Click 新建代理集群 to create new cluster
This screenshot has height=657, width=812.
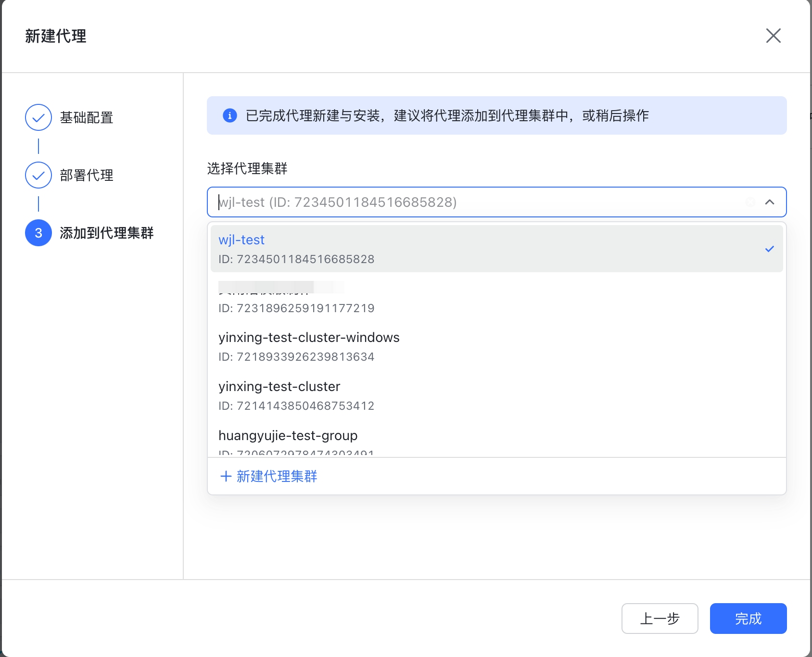coord(277,476)
